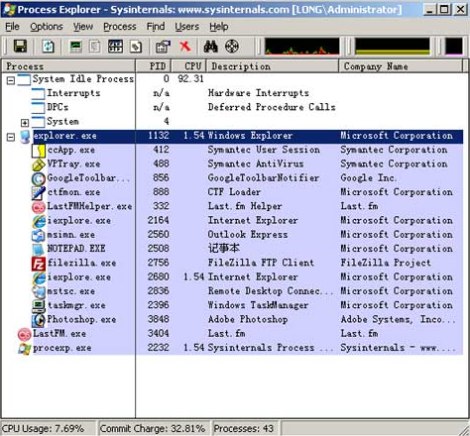
Task: Expand the System process node
Action: [x=25, y=123]
